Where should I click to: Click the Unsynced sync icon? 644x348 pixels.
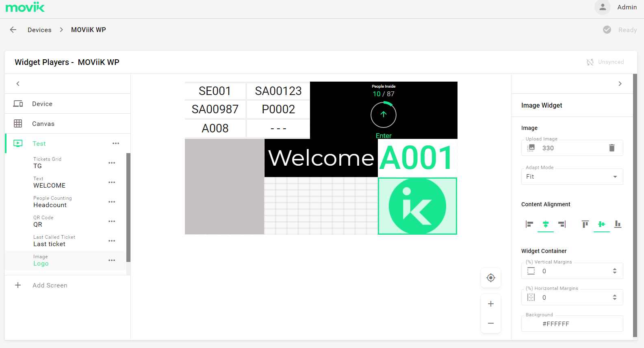[x=590, y=62]
